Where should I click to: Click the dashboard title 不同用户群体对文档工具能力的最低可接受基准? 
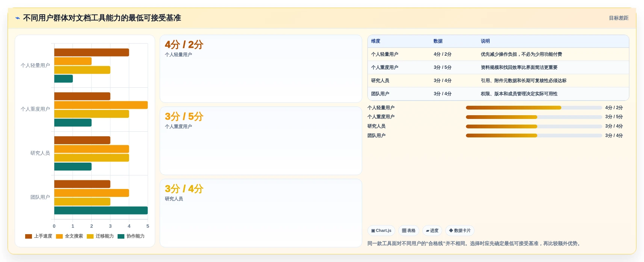(x=102, y=18)
